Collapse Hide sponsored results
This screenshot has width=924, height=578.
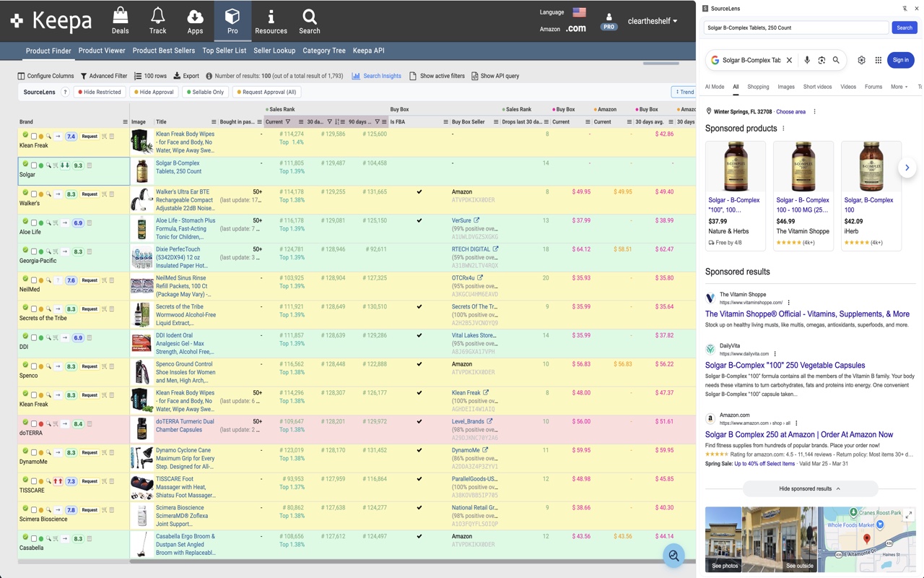click(x=810, y=489)
